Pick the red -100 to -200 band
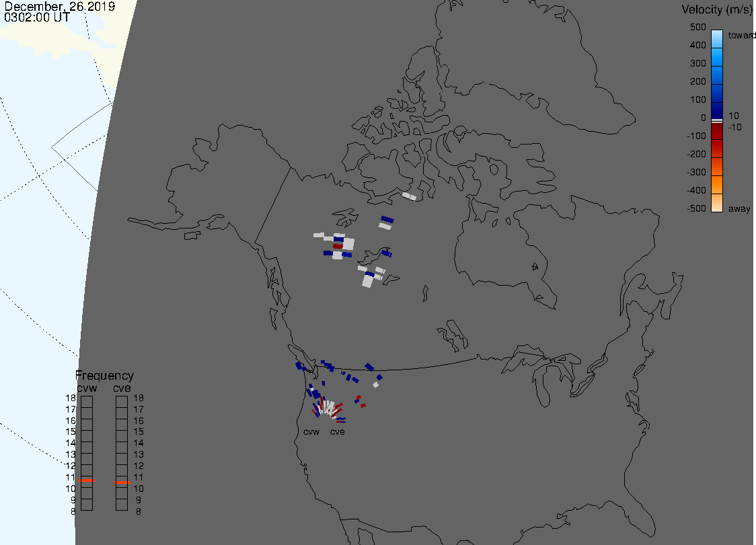The image size is (756, 545). pos(717,149)
